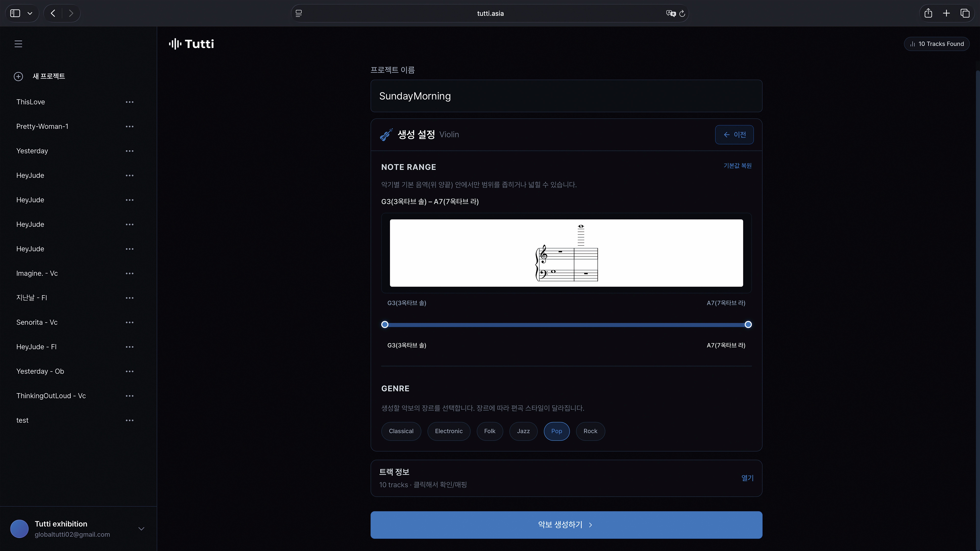Open the ThinkingOutLoud - Vc project
The image size is (980, 551).
tap(51, 396)
